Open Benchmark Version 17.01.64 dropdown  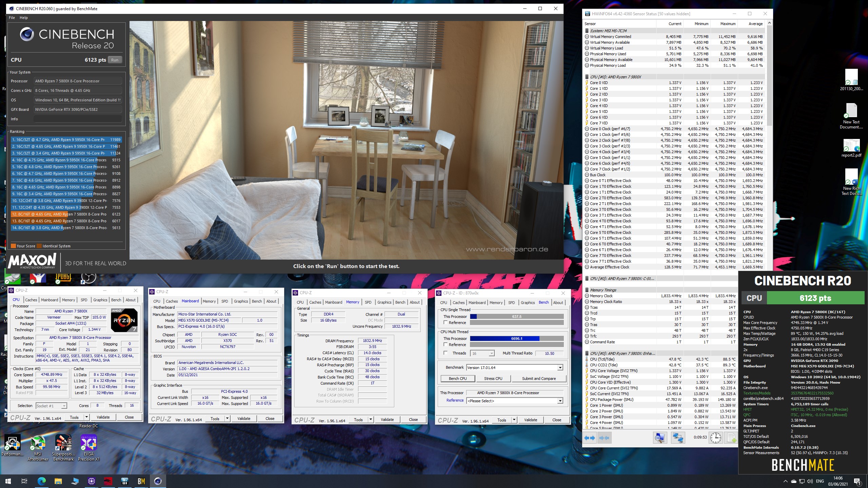(x=515, y=368)
